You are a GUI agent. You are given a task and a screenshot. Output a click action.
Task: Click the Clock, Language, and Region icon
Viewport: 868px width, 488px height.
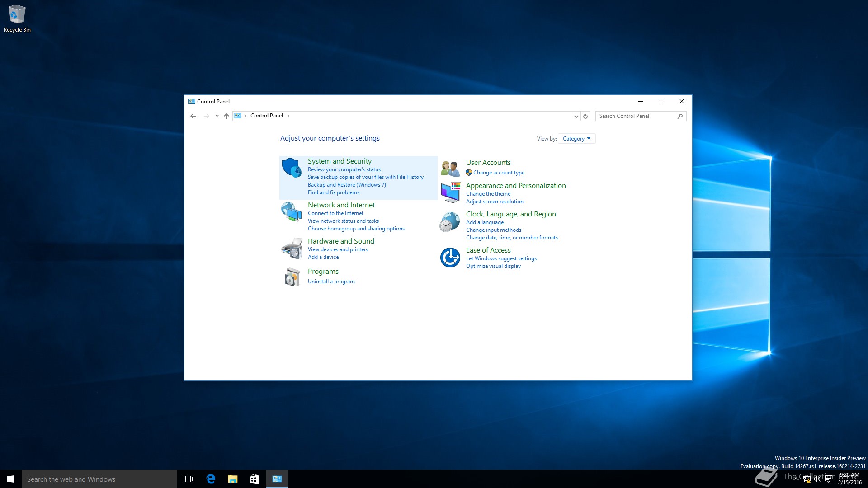pyautogui.click(x=450, y=222)
